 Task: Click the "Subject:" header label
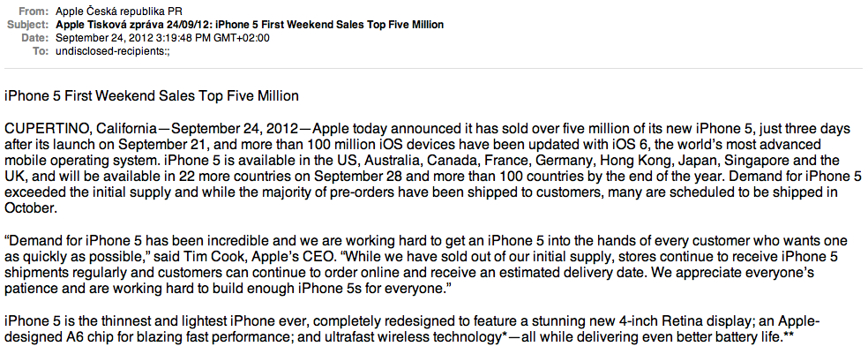(29, 25)
